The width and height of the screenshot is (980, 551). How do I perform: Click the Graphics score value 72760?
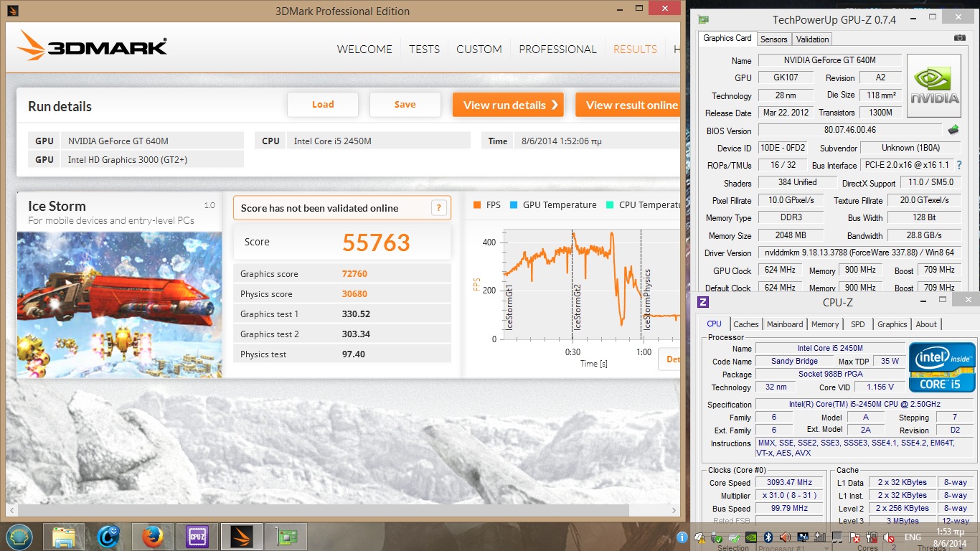coord(355,274)
